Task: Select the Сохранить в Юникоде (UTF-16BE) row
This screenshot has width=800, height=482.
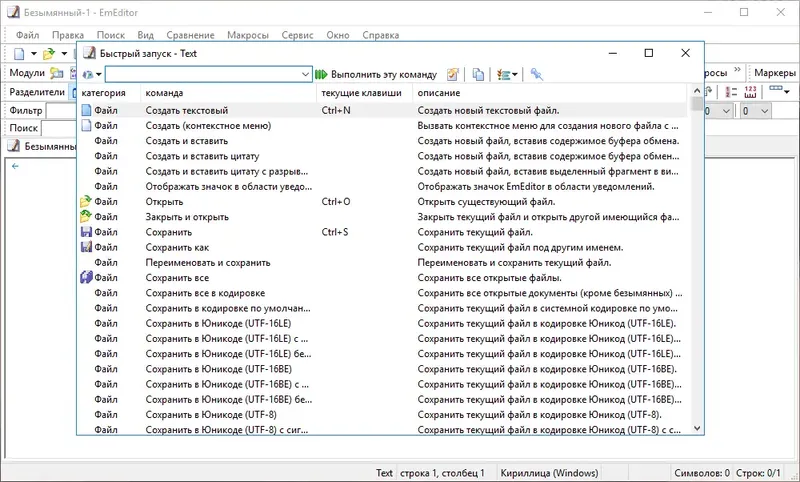Action: [x=382, y=369]
